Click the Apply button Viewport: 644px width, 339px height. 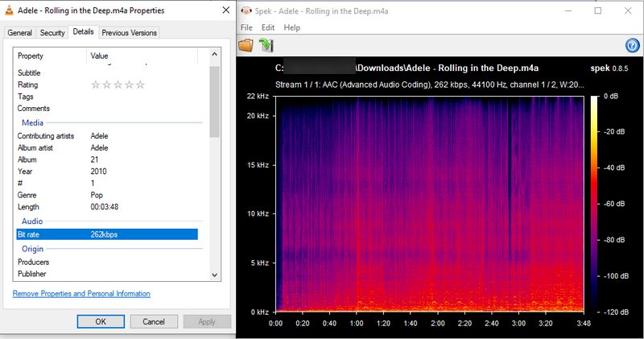tap(207, 322)
